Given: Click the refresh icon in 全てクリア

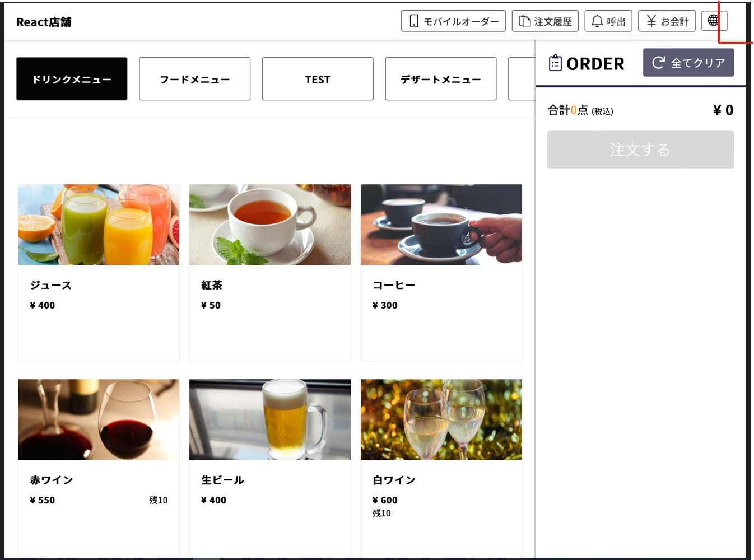Looking at the screenshot, I should 659,62.
